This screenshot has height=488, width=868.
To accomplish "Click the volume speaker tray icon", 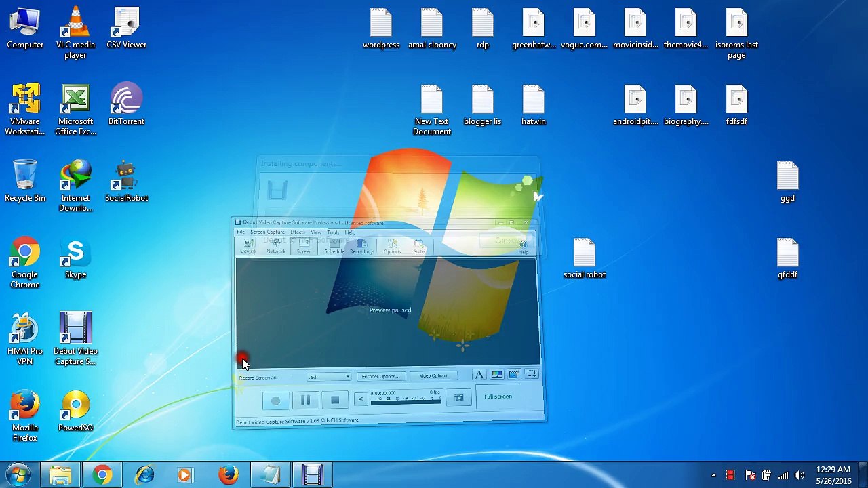I will click(800, 475).
